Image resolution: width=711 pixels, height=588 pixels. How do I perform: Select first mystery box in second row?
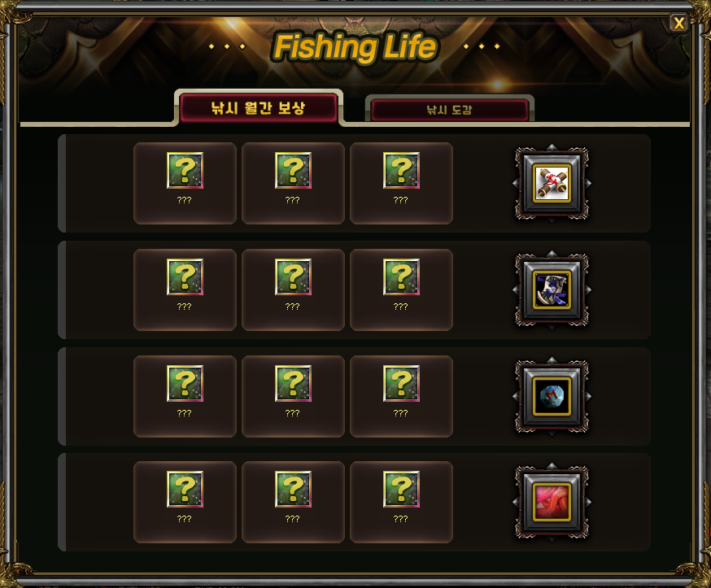point(185,277)
